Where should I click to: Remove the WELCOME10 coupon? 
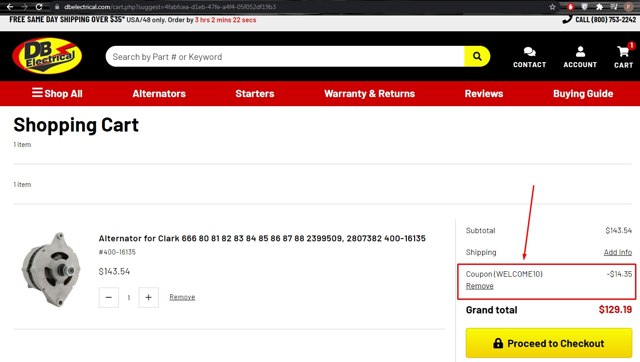[x=480, y=286]
